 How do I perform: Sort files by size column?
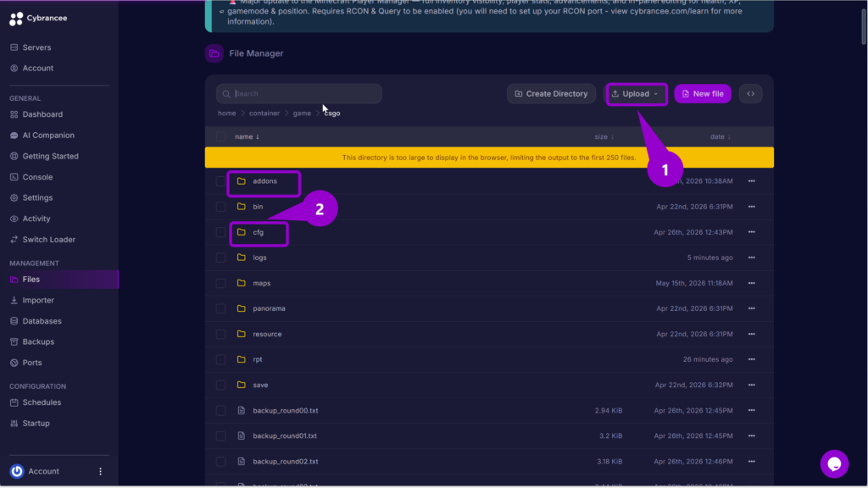coord(604,136)
